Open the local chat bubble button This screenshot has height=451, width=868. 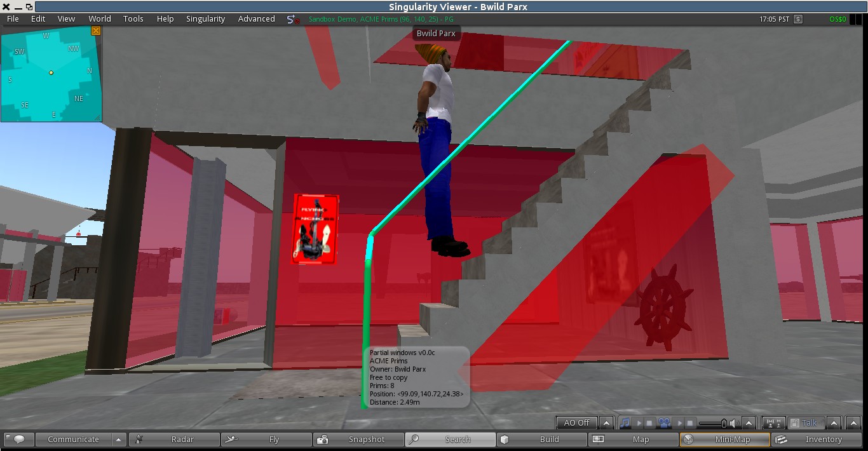click(x=18, y=439)
